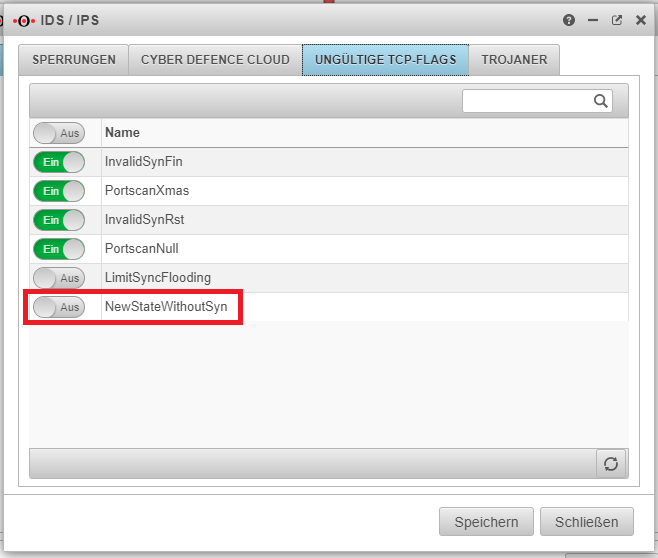The width and height of the screenshot is (658, 558).
Task: Switch to Cyber Defence Cloud tab
Action: [x=215, y=60]
